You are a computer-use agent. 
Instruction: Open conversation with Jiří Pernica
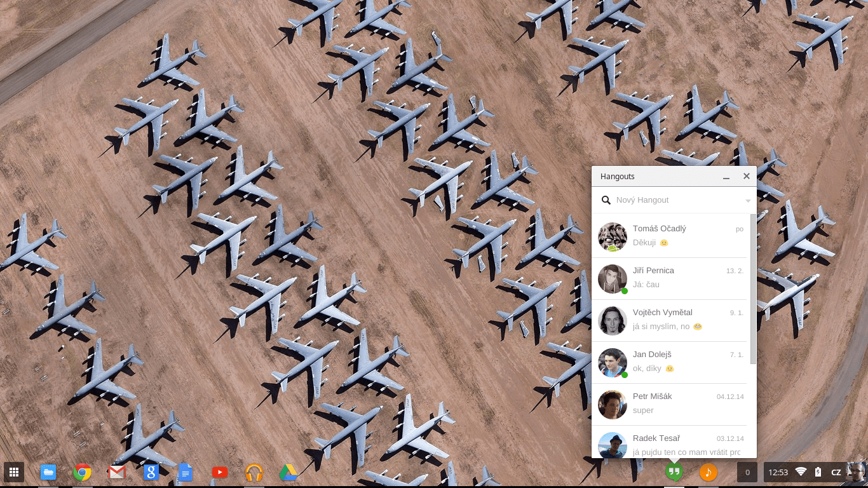669,278
